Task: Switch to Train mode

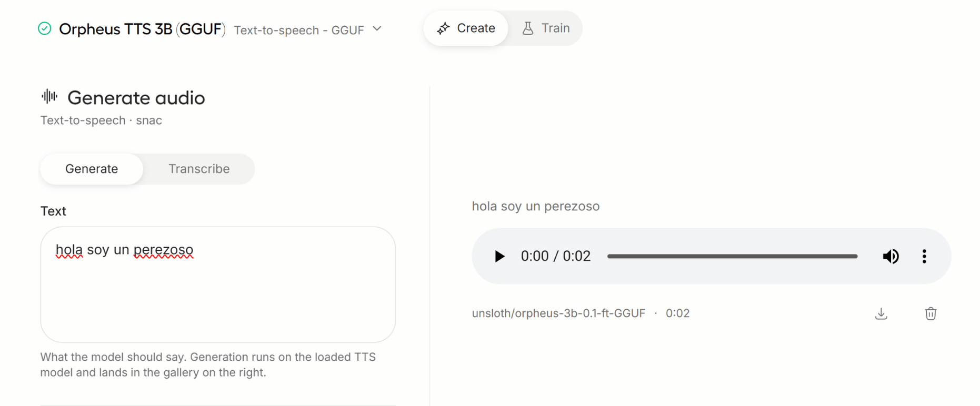Action: tap(545, 28)
